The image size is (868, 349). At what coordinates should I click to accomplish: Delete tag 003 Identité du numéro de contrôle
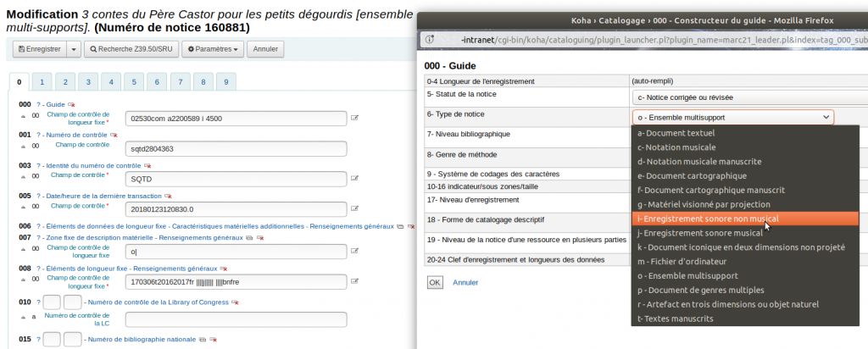[147, 165]
